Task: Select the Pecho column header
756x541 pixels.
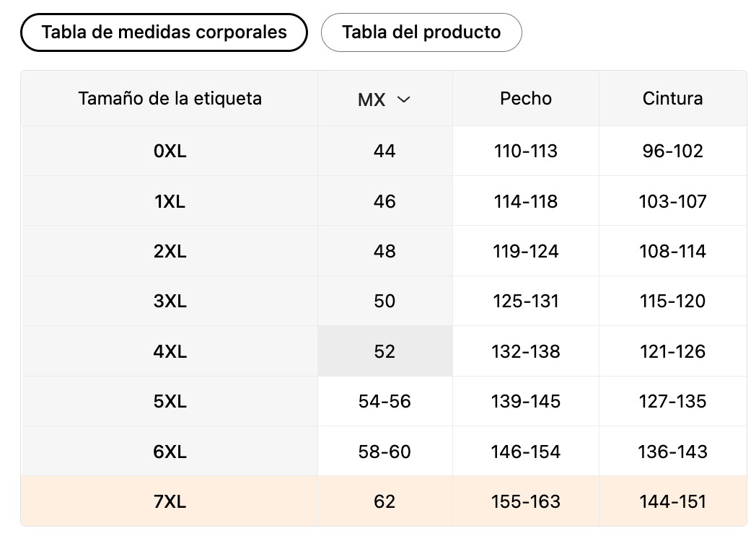Action: (x=525, y=99)
